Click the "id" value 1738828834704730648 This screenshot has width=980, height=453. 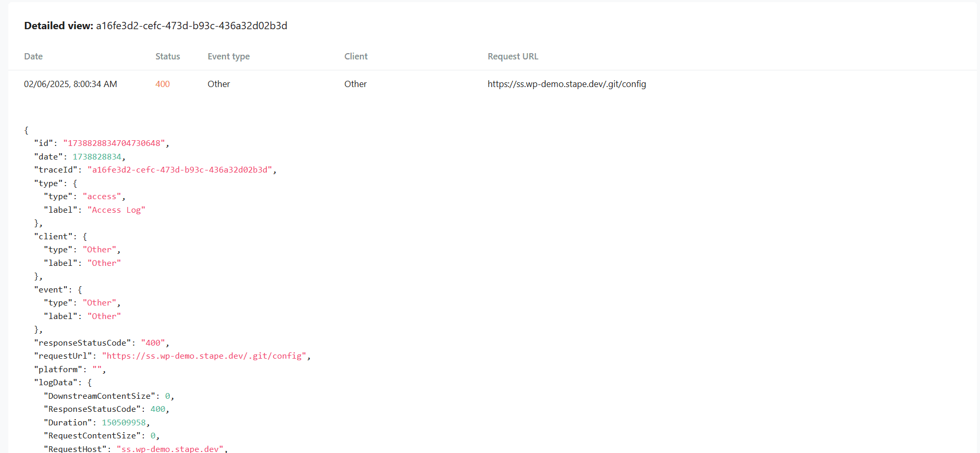pos(114,143)
